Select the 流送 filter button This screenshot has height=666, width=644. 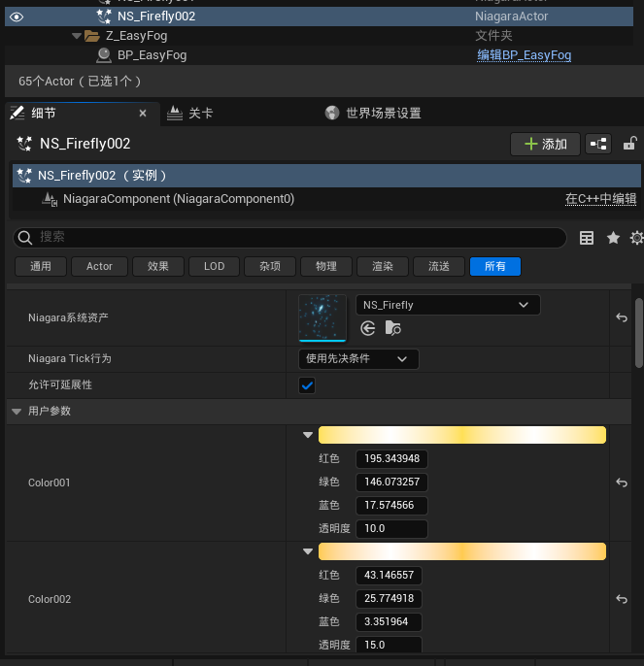(x=439, y=267)
